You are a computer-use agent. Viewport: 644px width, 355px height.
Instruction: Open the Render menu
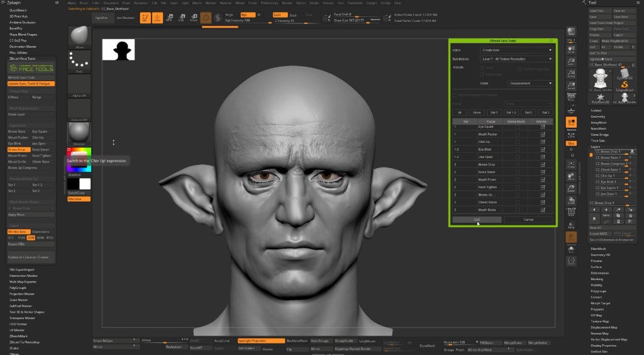[x=287, y=3]
